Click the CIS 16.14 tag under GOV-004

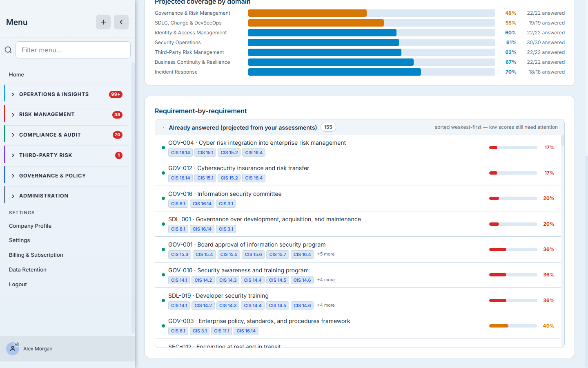click(x=180, y=153)
